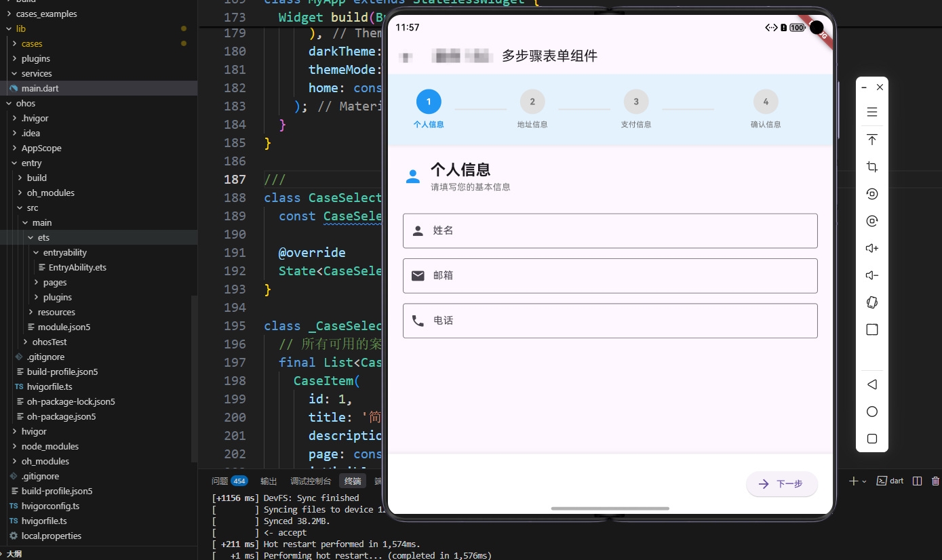This screenshot has width=942, height=560.
Task: Switch to the 调试控制台 debug console tab
Action: click(x=311, y=481)
